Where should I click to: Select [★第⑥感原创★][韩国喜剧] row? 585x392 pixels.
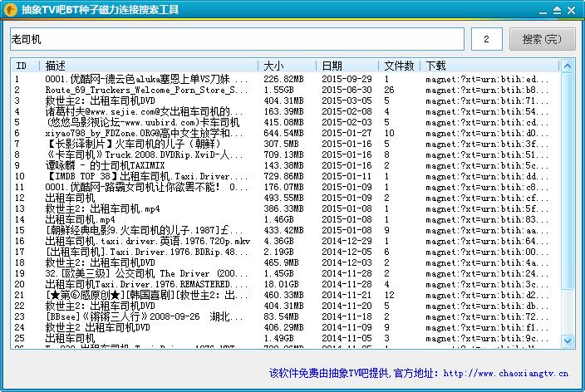(x=285, y=296)
